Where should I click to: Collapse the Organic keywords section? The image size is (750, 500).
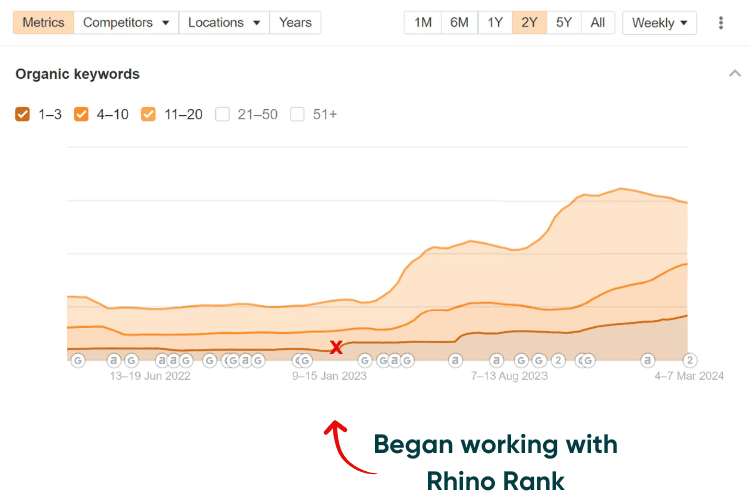[x=735, y=74]
